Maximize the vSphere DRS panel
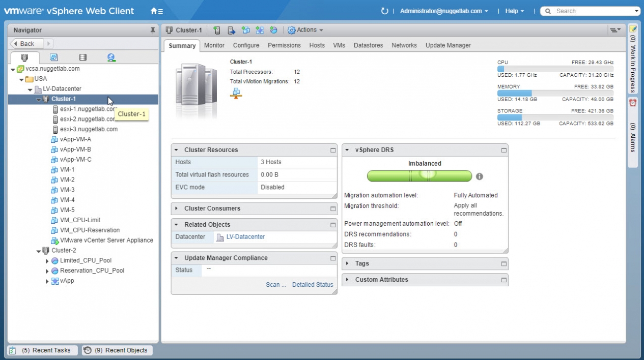 click(x=504, y=151)
